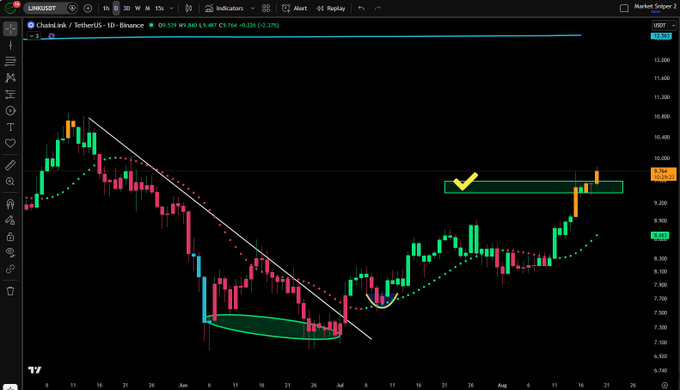The height and width of the screenshot is (390, 680).
Task: Click the TradingView logo watermark
Action: pos(35,370)
